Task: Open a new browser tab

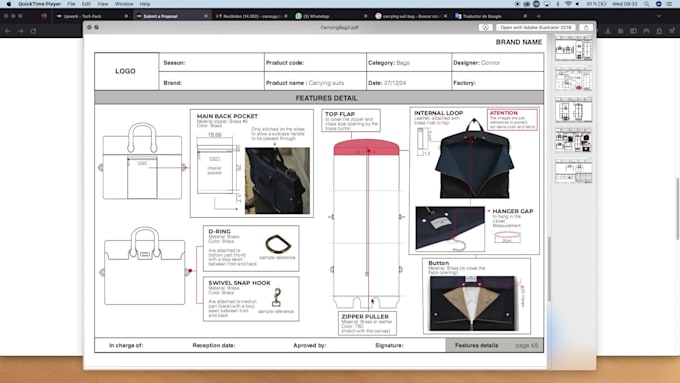Action: pyautogui.click(x=539, y=16)
